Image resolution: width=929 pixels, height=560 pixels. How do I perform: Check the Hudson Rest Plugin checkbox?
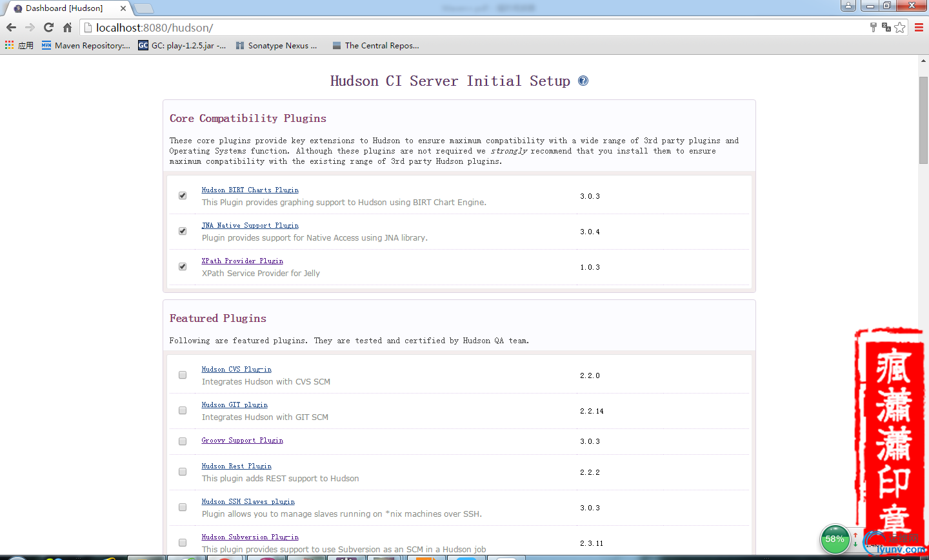click(183, 472)
